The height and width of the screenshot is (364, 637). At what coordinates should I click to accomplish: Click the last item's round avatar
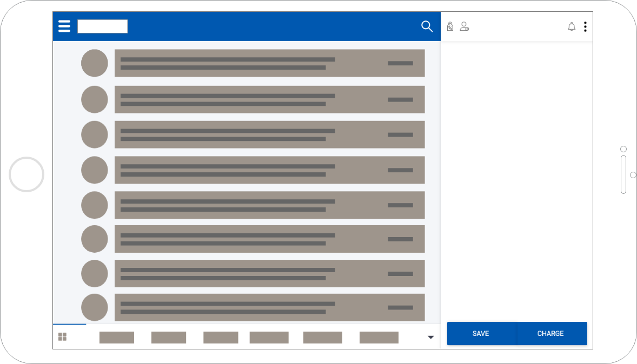[95, 307]
